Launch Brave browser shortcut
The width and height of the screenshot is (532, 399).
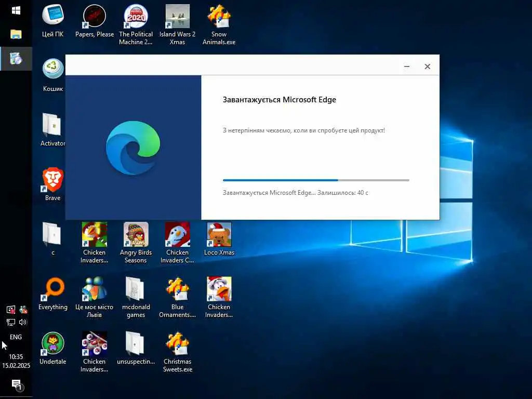52,184
